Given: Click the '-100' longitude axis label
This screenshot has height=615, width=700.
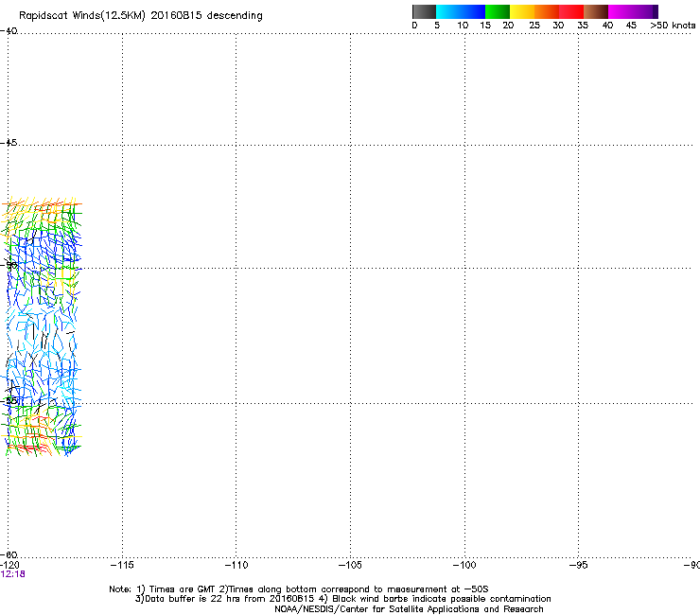Looking at the screenshot, I should pos(464,566).
